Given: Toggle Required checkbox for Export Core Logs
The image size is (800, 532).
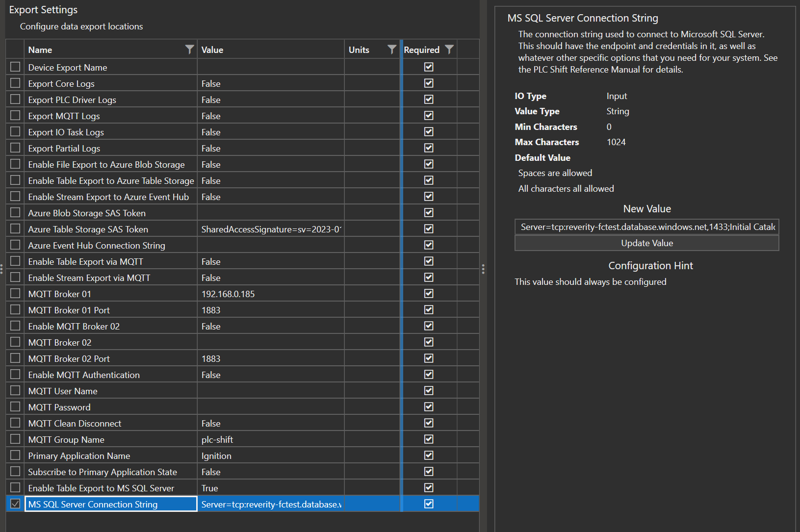Looking at the screenshot, I should tap(429, 83).
